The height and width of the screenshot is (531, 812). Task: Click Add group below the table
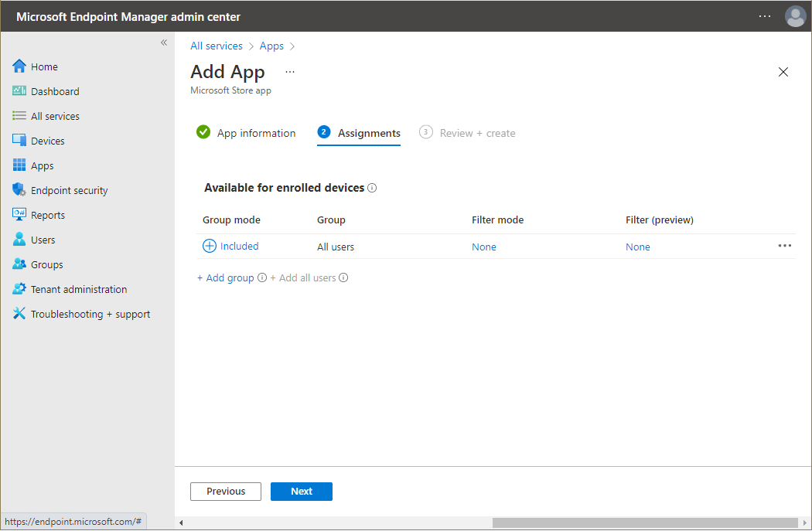(x=225, y=277)
